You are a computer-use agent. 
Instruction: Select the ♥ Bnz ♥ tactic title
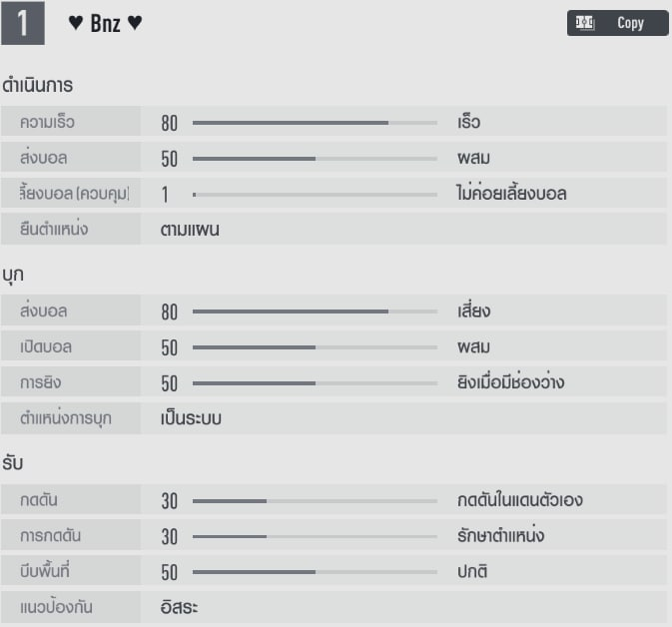(x=105, y=24)
